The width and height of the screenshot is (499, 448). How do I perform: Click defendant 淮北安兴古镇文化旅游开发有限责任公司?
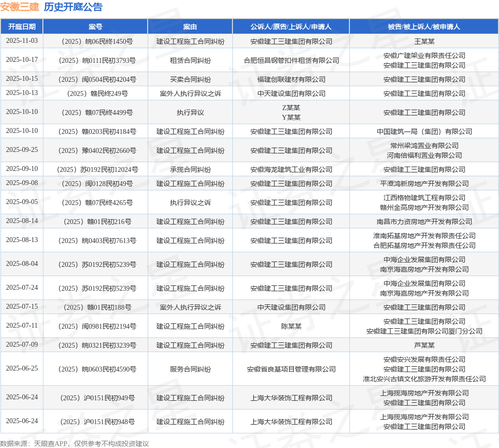point(424,379)
